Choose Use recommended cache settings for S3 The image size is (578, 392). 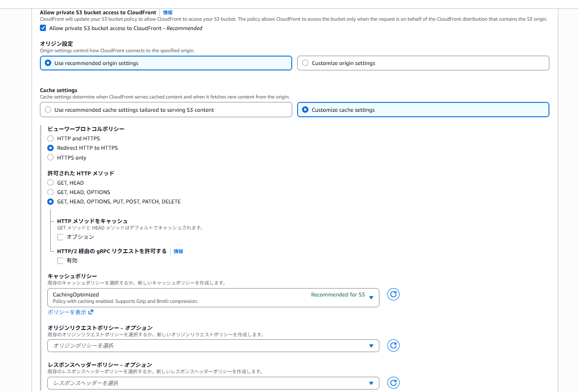pos(166,110)
